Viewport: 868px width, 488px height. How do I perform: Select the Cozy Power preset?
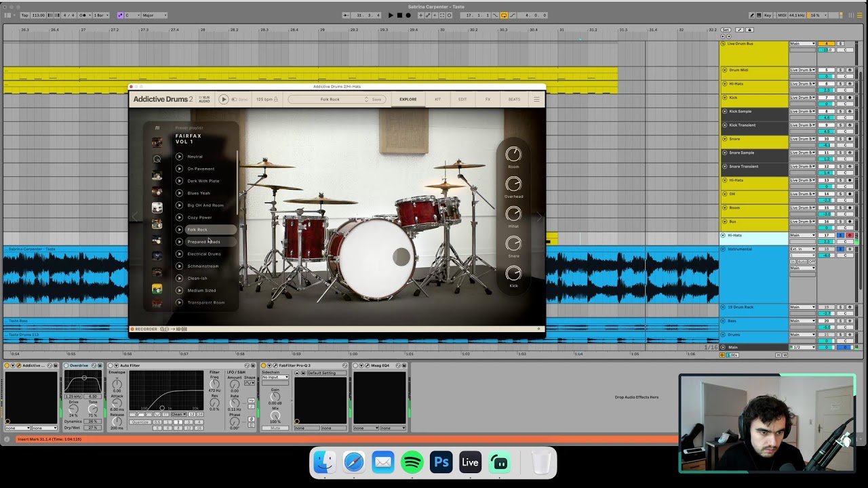199,218
